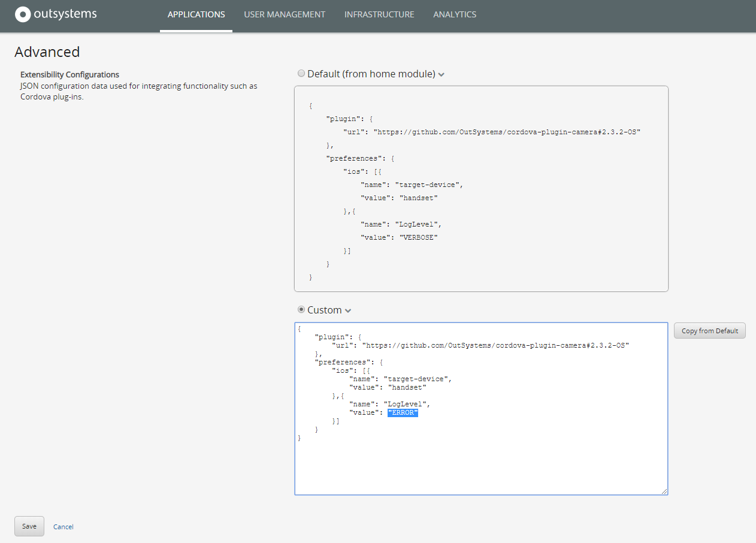Open the INFRASTRUCTURE section
This screenshot has width=756, height=543.
tap(379, 14)
